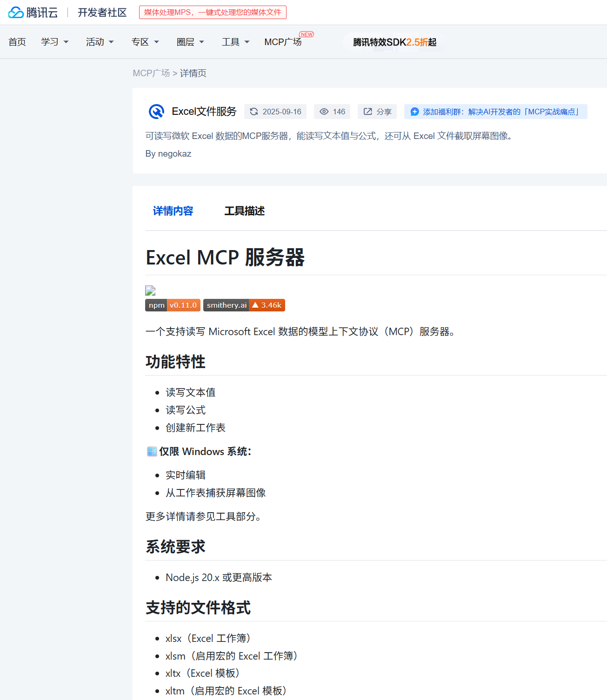Click the blue arrow icon before 添加福利群
607x700 pixels.
coord(414,112)
